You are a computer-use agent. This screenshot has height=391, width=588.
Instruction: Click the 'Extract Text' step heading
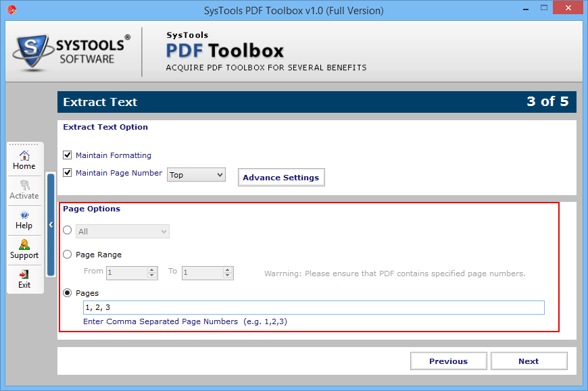pos(100,102)
